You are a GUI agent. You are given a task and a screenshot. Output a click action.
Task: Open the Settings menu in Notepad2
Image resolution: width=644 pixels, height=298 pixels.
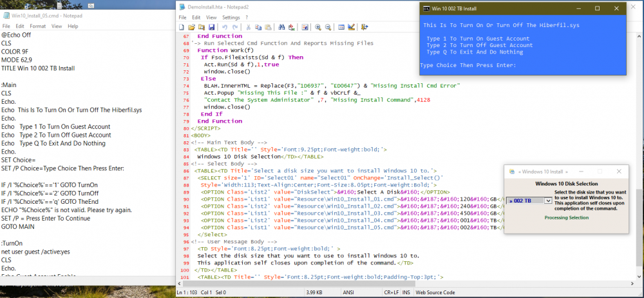click(x=231, y=17)
